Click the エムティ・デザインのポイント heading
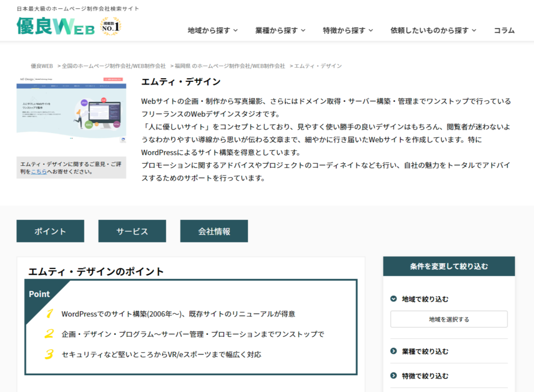The height and width of the screenshot is (392, 534). (x=96, y=272)
